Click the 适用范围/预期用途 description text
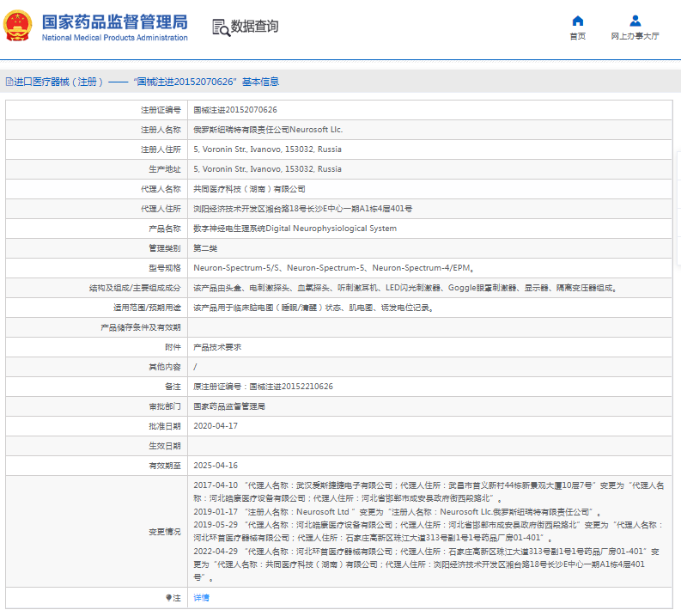Screen dimensions: 681x616 coord(313,308)
